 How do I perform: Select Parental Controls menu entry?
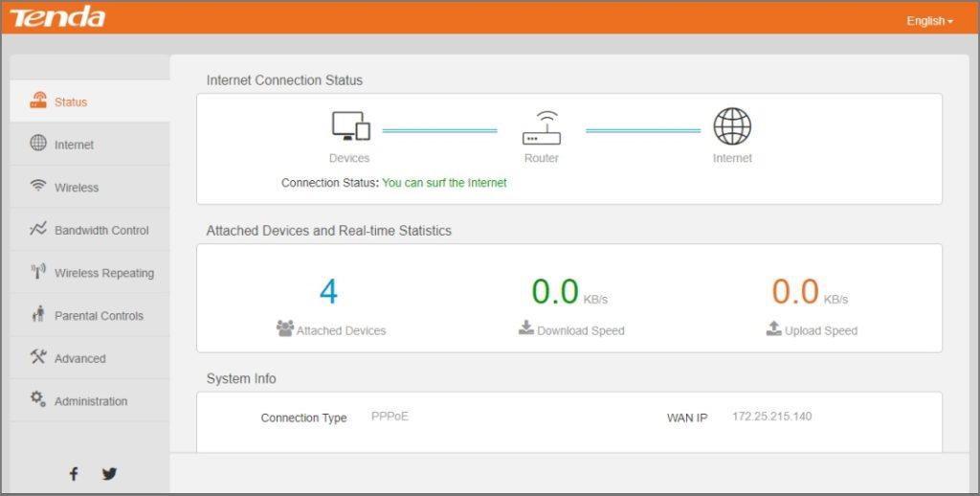90,315
